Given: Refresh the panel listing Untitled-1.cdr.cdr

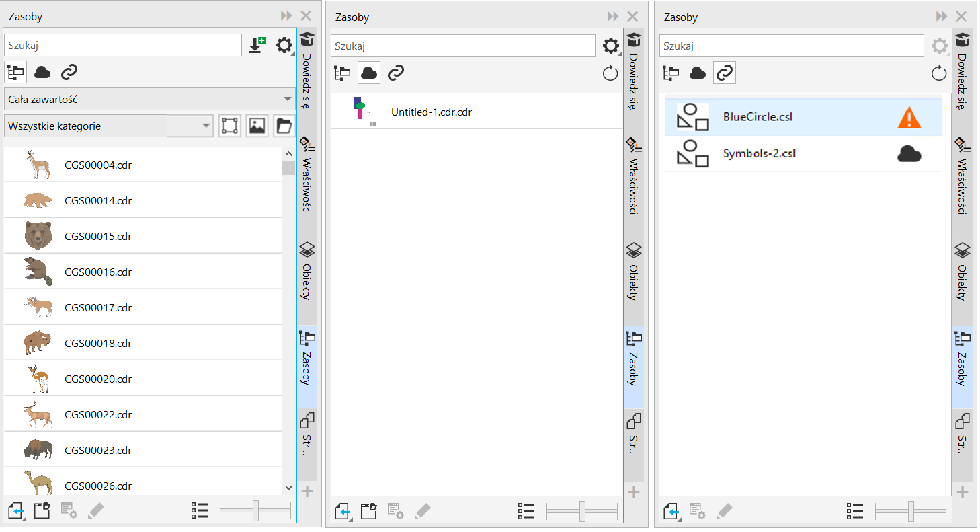Looking at the screenshot, I should click(610, 73).
